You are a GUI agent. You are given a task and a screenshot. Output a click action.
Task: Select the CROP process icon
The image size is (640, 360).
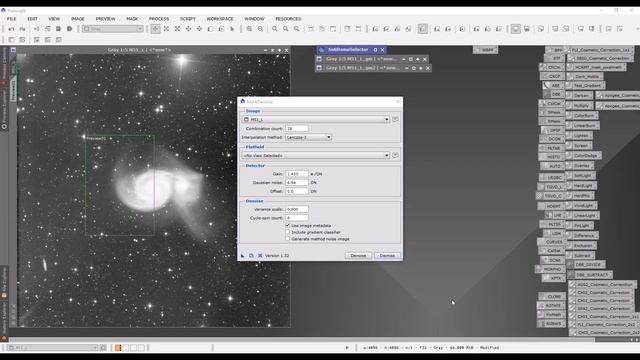tap(552, 76)
